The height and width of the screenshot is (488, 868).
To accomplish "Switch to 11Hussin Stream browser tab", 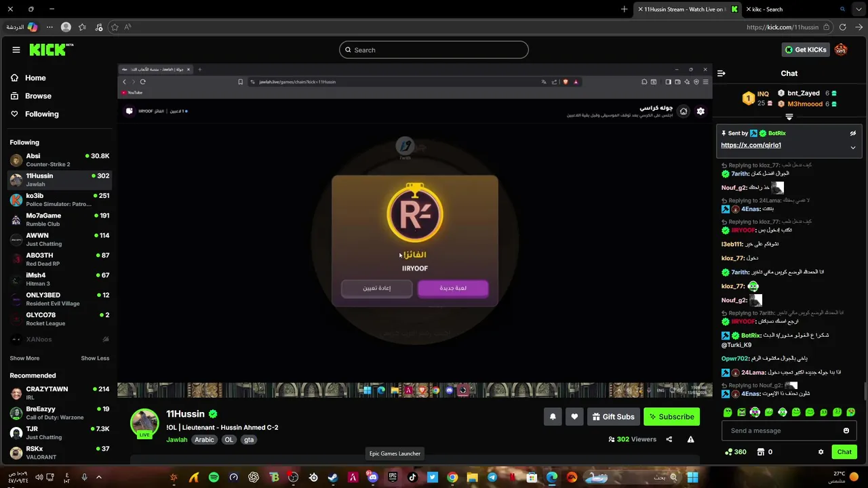I will click(688, 9).
